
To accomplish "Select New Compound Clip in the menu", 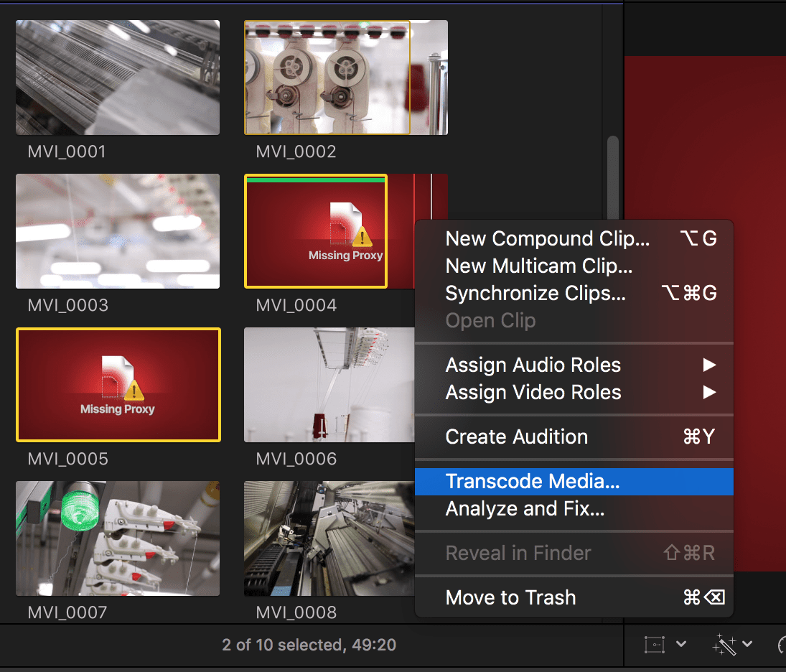I will coord(547,238).
